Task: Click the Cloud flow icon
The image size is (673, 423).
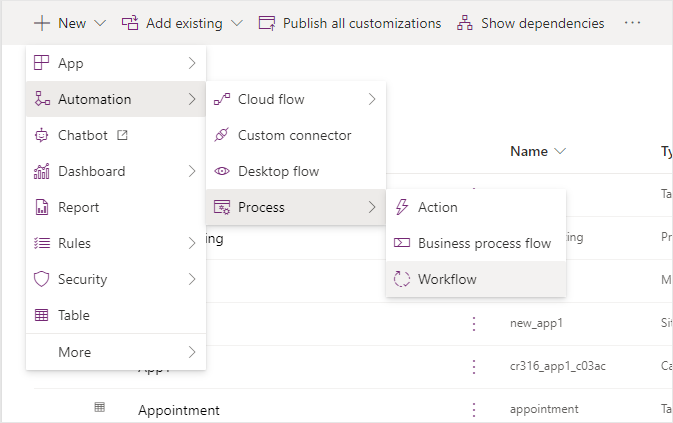Action: coord(222,99)
